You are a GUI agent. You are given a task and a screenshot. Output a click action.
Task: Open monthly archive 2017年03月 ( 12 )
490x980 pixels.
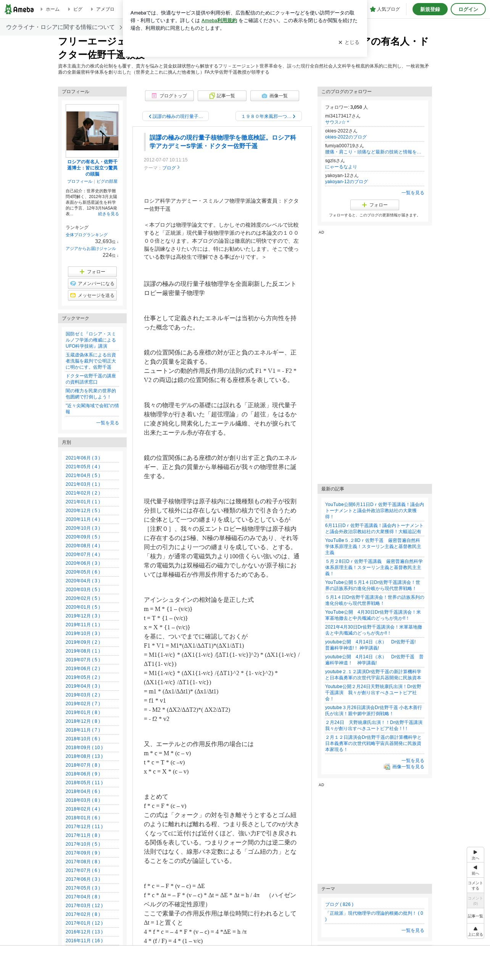84,906
